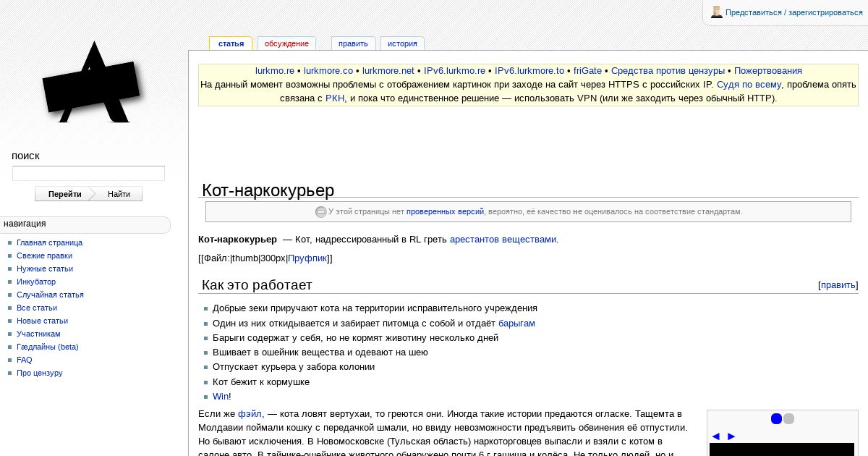Click «Представиться / зарегистрироваться» link
Image resolution: width=868 pixels, height=456 pixels.
pos(794,12)
